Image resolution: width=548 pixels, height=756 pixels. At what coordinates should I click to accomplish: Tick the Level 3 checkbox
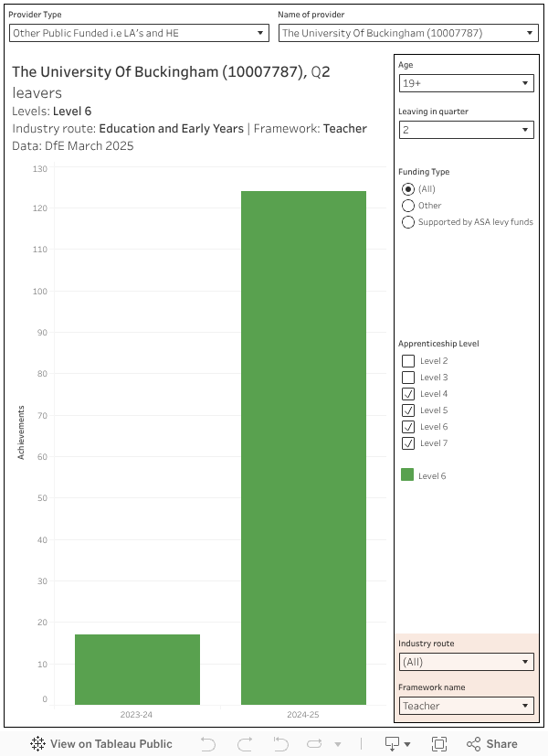click(408, 378)
